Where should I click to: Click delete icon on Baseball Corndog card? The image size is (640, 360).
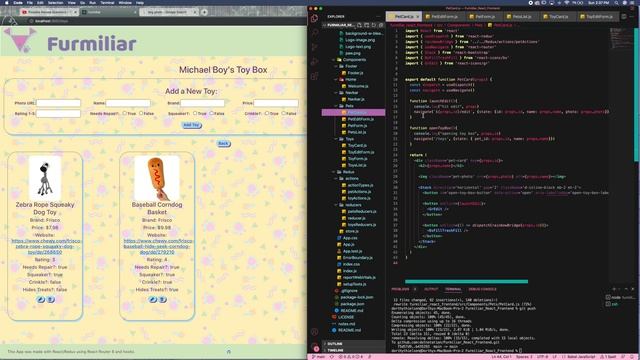click(162, 300)
